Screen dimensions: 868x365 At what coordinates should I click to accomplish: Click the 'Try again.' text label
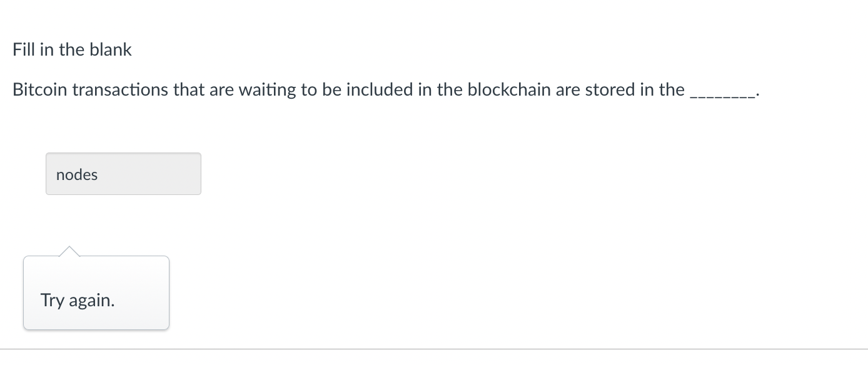77,301
